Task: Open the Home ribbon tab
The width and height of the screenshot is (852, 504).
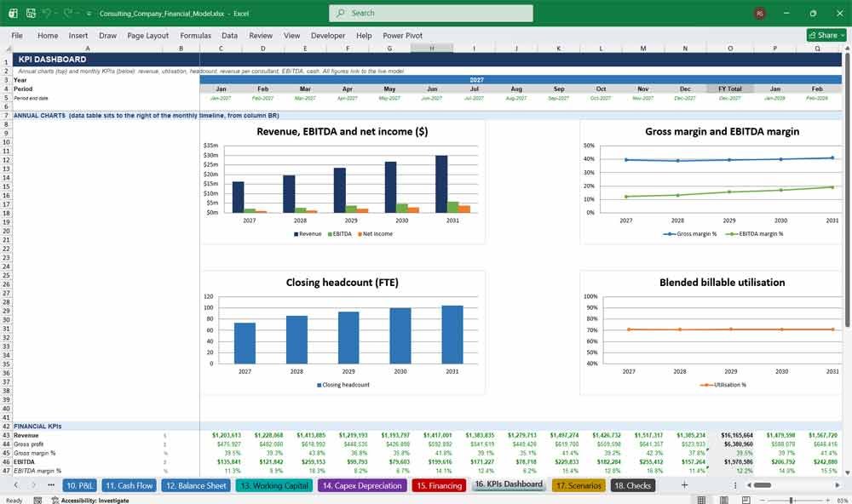Action: [x=48, y=35]
